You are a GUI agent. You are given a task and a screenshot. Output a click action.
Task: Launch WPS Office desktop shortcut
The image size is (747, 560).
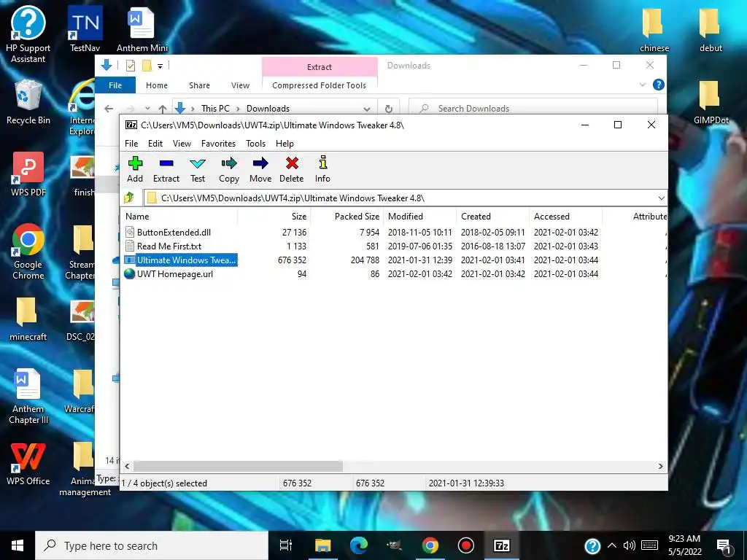(28, 463)
